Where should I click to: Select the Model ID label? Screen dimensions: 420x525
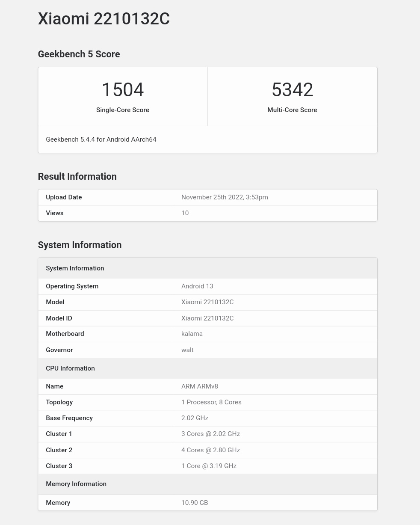59,318
